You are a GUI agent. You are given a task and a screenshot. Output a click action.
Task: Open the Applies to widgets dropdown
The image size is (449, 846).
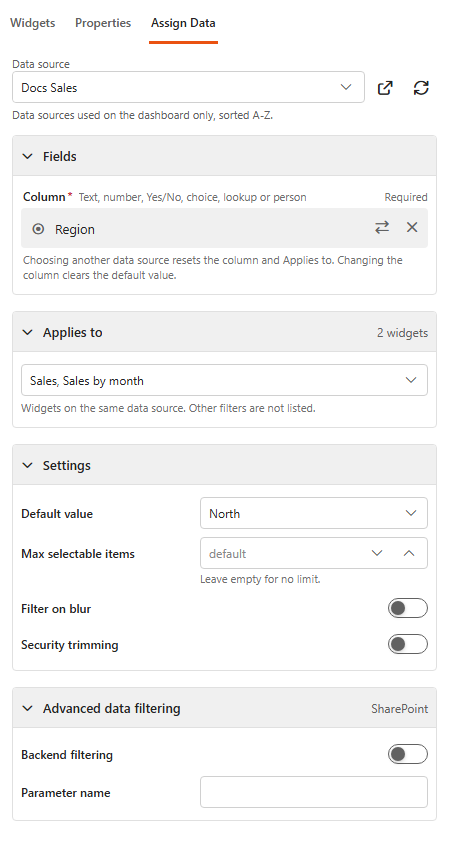point(224,380)
